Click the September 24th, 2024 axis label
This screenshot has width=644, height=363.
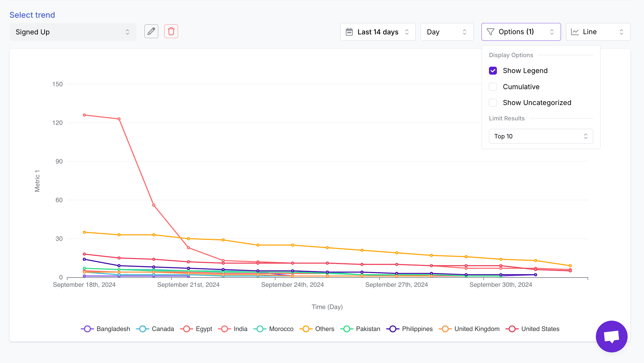tap(292, 285)
